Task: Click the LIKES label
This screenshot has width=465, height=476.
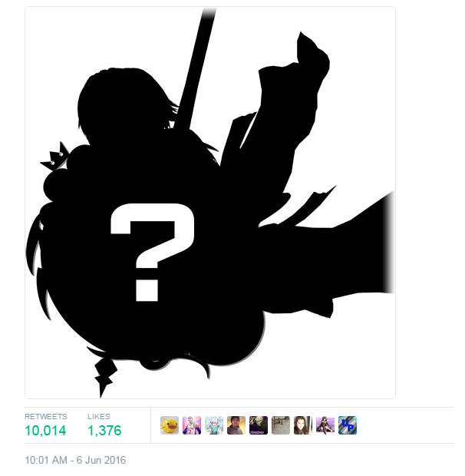Action: point(99,416)
